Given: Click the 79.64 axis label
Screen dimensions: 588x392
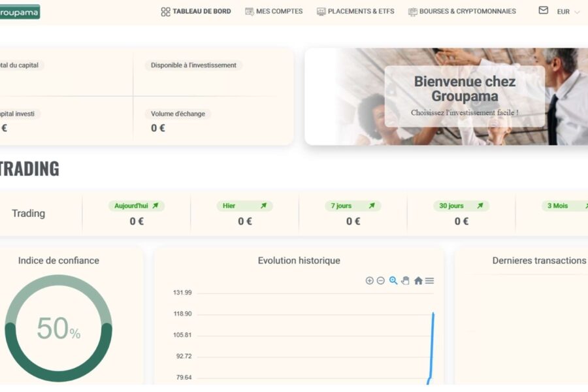Looking at the screenshot, I should point(184,378).
